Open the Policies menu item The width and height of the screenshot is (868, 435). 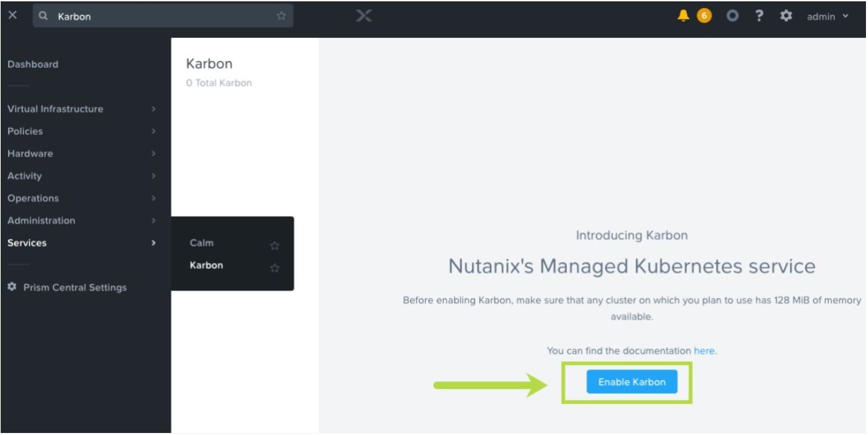pos(25,131)
